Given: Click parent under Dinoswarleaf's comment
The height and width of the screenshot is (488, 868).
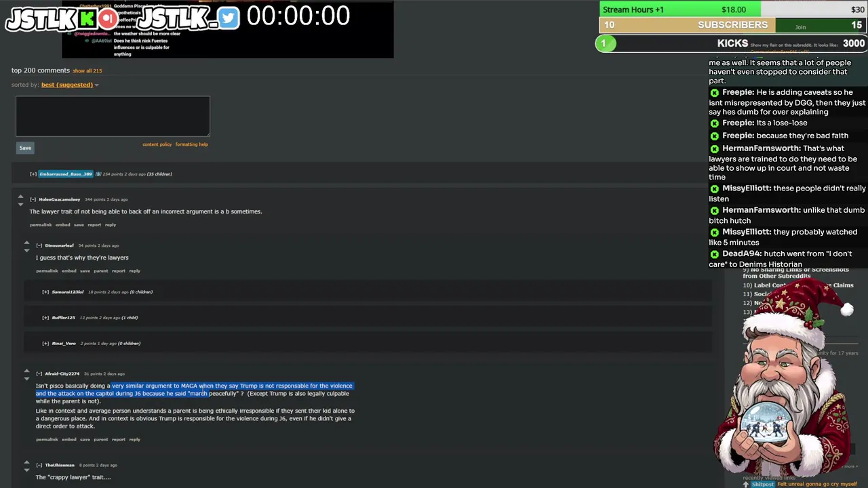Looking at the screenshot, I should (x=101, y=271).
